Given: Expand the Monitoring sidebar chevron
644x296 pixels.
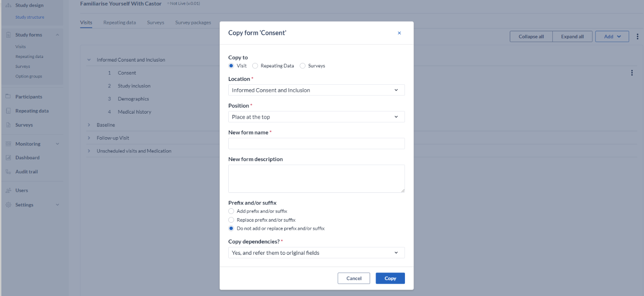Looking at the screenshot, I should click(57, 144).
